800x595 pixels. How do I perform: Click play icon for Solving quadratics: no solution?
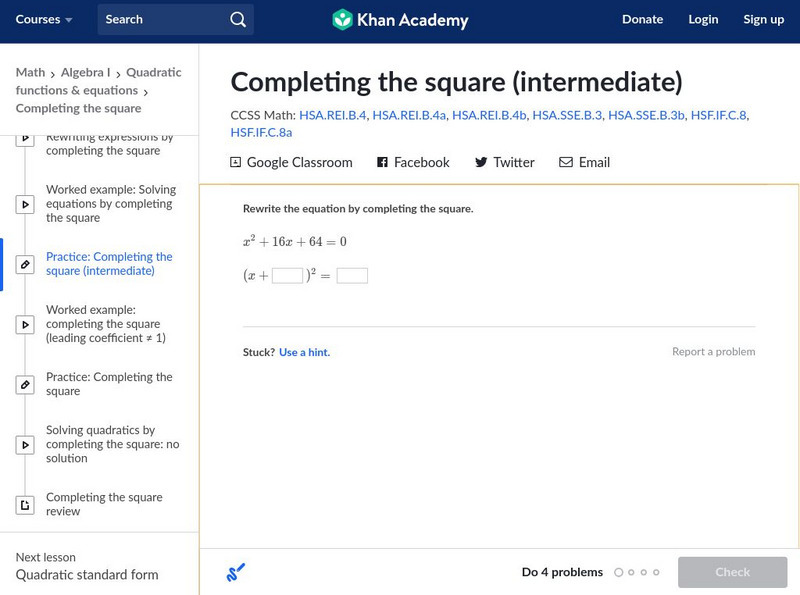pyautogui.click(x=25, y=445)
